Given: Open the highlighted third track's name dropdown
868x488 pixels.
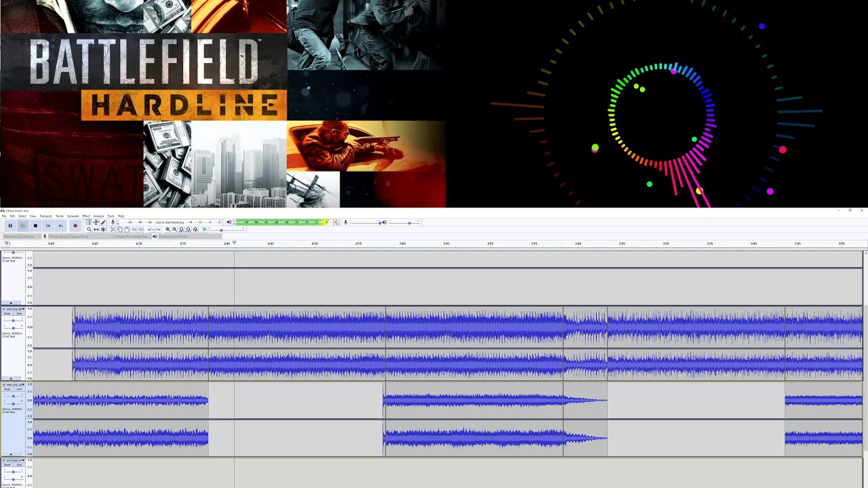Looking at the screenshot, I should coord(16,385).
